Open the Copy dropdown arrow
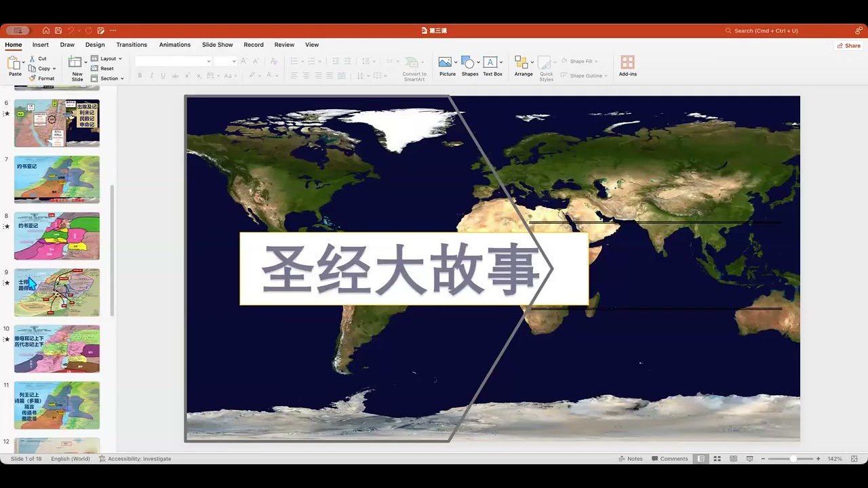The width and height of the screenshot is (868, 488). click(54, 68)
